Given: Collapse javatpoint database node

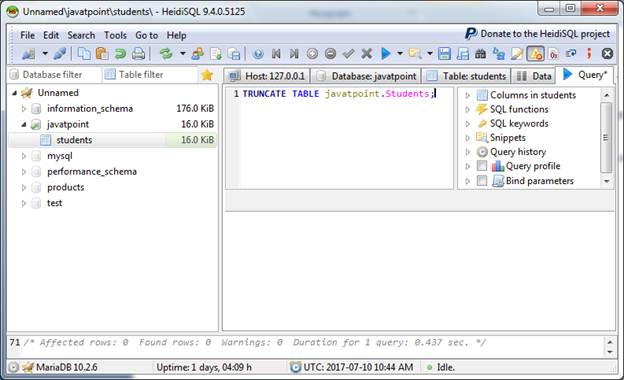Looking at the screenshot, I should (x=23, y=125).
